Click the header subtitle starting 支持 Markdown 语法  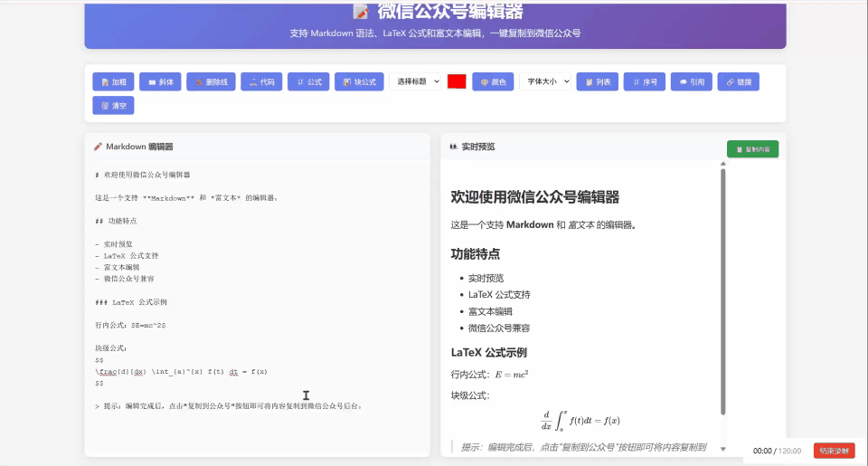435,33
